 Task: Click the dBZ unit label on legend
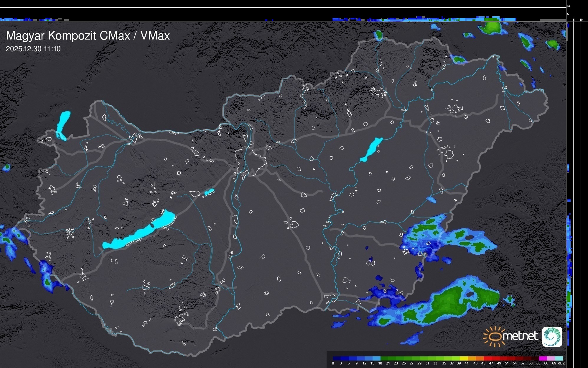[x=561, y=363]
